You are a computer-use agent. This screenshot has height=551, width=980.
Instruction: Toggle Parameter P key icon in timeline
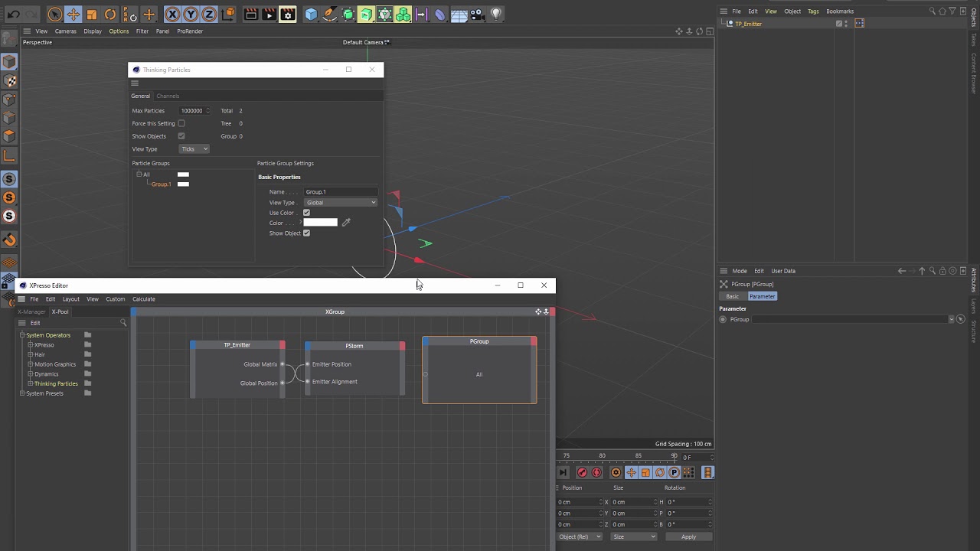coord(675,472)
